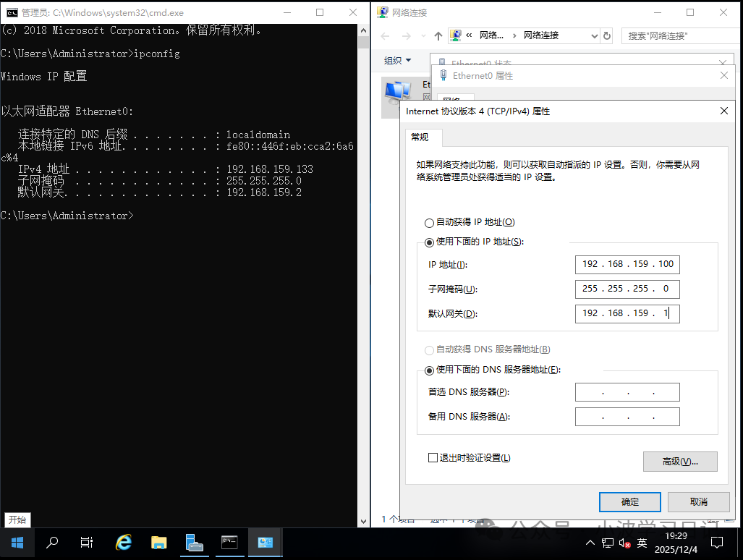Open taskbar search magnifier

(x=51, y=543)
